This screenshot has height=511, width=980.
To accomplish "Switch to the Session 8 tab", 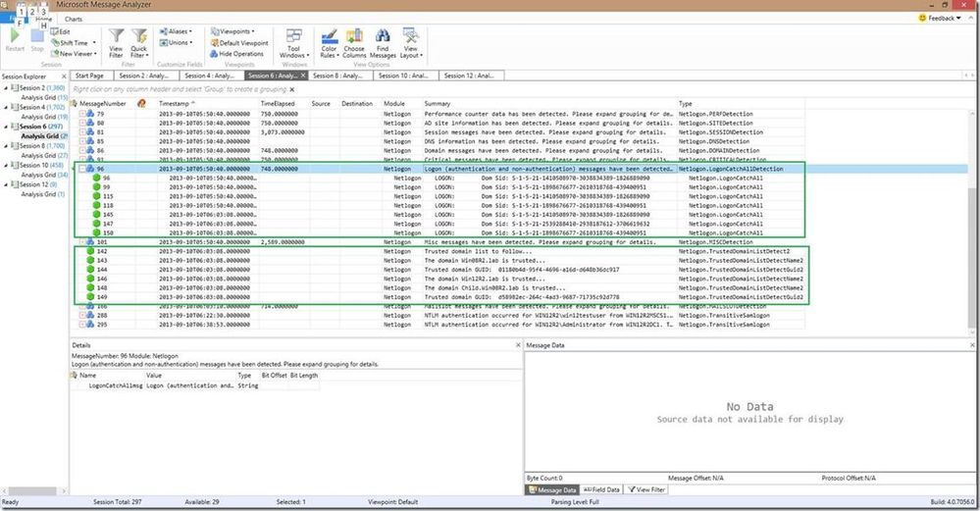I will (338, 76).
